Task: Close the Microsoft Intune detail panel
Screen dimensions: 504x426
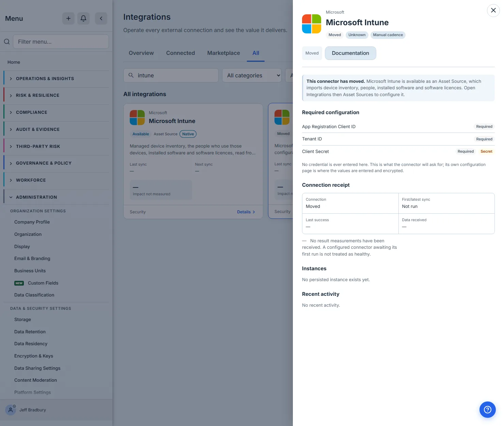Action: 493,10
